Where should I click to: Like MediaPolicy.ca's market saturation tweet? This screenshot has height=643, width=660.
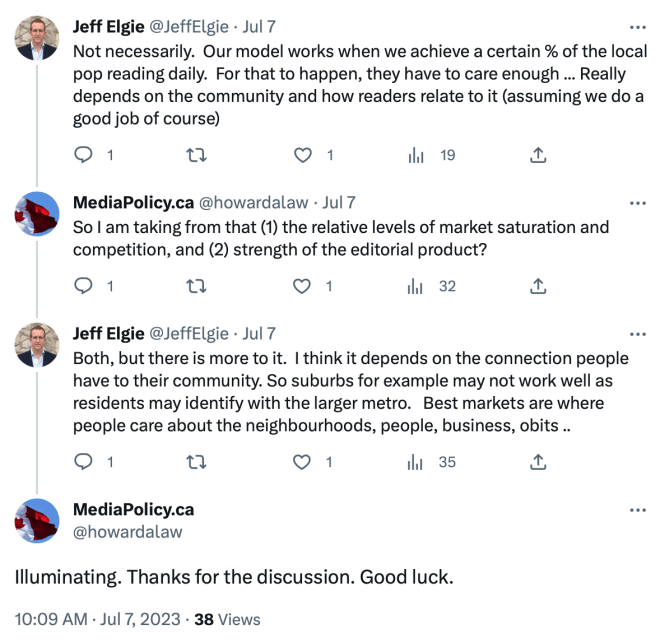302,286
